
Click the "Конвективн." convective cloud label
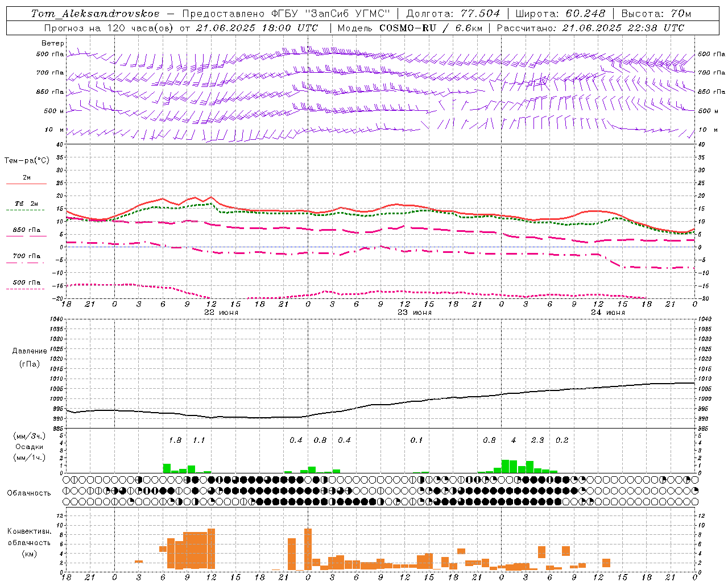[29, 531]
